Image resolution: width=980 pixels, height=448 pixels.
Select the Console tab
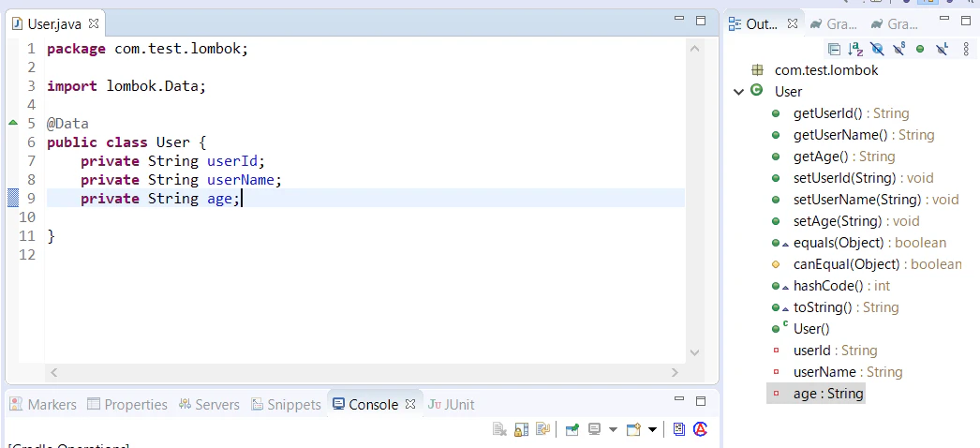tap(365, 404)
